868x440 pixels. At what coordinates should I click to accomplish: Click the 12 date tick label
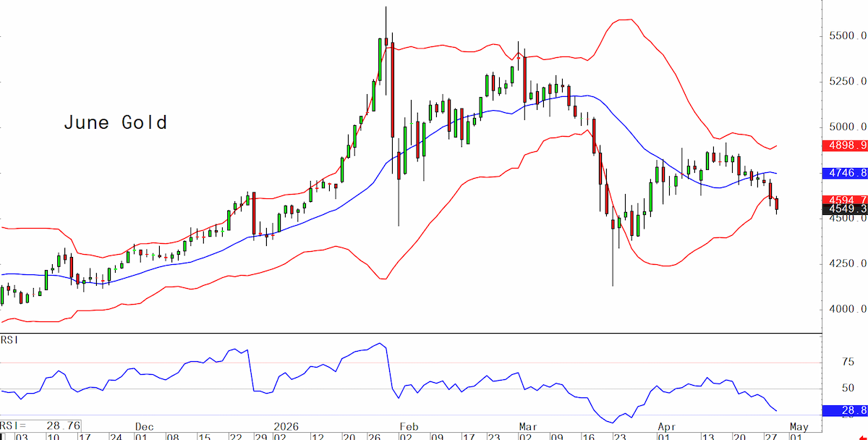click(318, 436)
